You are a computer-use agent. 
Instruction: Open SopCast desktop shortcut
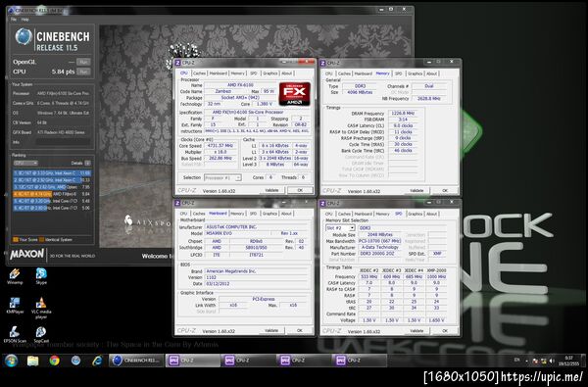tap(41, 334)
